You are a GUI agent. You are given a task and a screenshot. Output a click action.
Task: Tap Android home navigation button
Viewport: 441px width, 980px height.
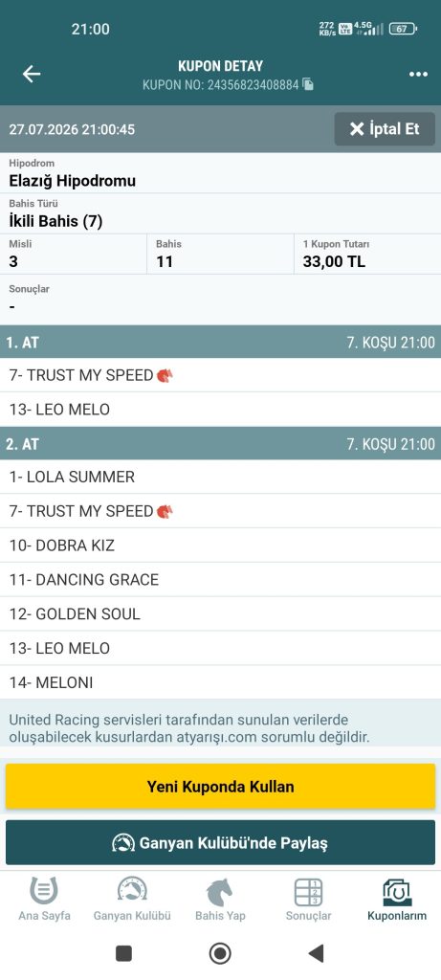tap(220, 953)
